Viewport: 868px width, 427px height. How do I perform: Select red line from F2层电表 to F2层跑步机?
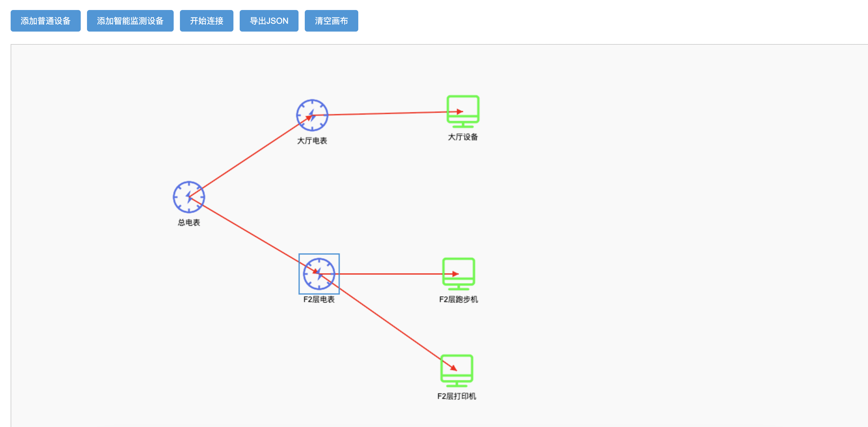(387, 274)
